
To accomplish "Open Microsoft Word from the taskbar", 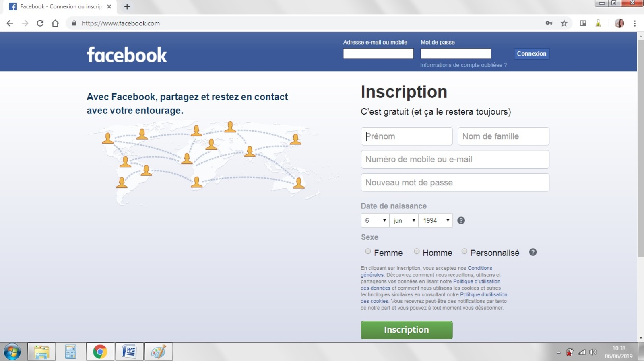I will point(129,352).
